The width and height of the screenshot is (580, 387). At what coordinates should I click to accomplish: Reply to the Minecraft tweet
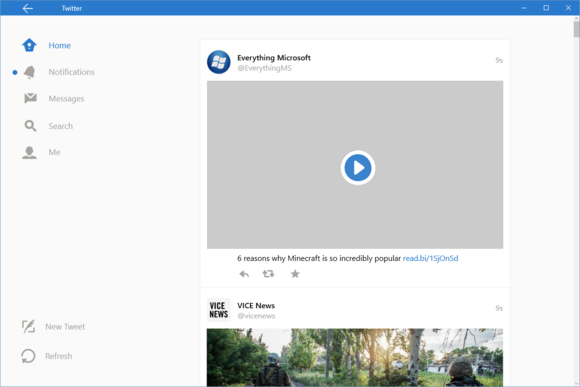[244, 274]
